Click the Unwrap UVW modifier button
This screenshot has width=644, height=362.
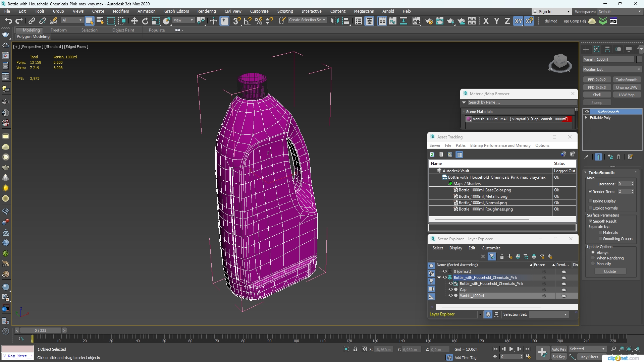coord(626,87)
